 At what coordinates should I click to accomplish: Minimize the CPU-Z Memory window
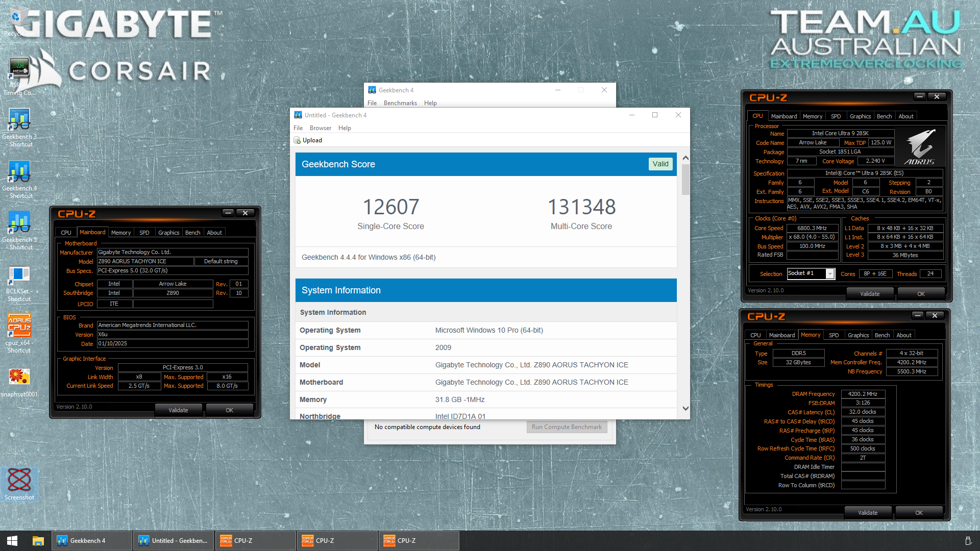pos(918,315)
